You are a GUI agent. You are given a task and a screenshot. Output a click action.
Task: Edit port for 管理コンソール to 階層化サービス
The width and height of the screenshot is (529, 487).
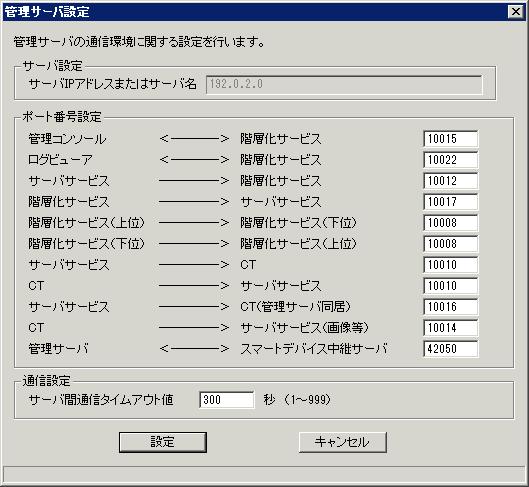450,139
